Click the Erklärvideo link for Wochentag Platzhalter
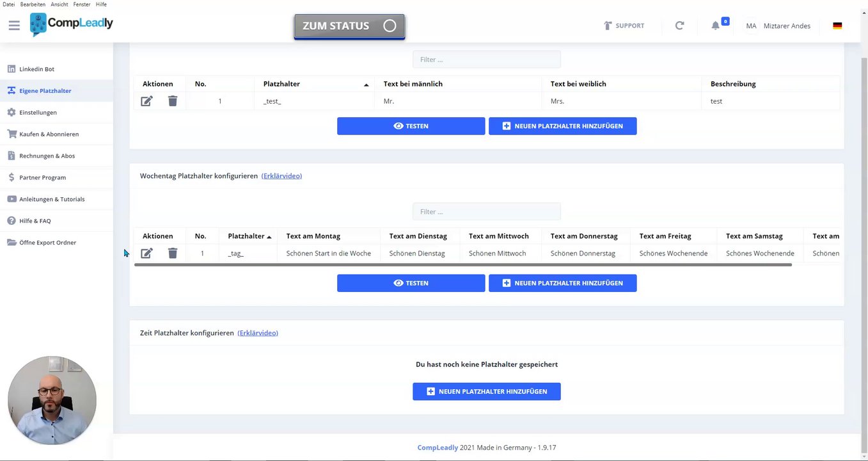 coord(281,176)
